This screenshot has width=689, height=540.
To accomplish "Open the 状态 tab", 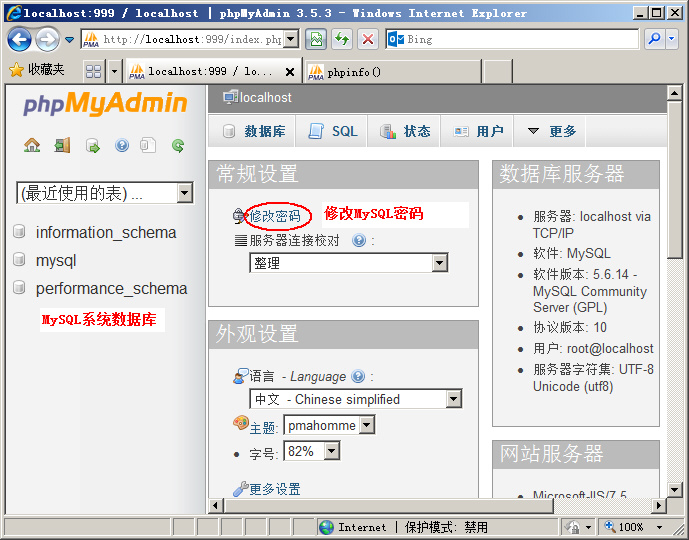I will click(404, 131).
